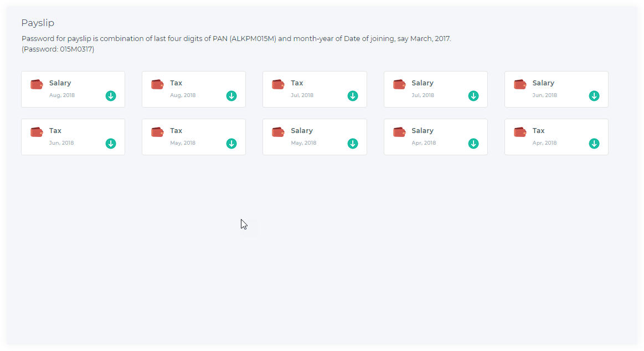Image resolution: width=644 pixels, height=351 pixels.
Task: Download the Salary May, 2018 payslip
Action: point(352,144)
